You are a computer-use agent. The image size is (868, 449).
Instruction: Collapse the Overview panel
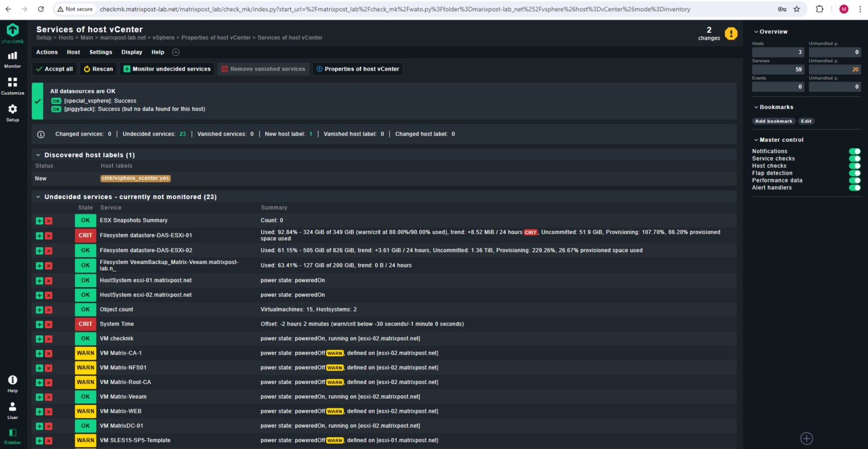tap(757, 32)
